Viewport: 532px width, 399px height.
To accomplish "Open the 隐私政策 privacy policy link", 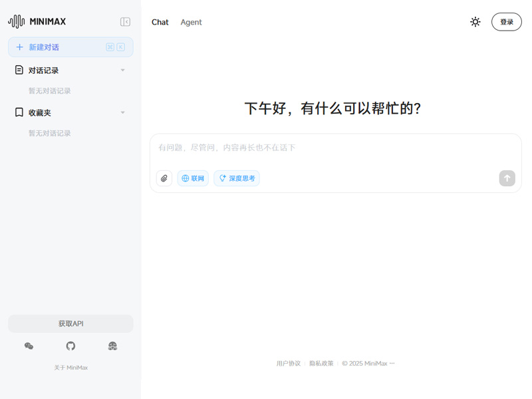I will coord(321,364).
